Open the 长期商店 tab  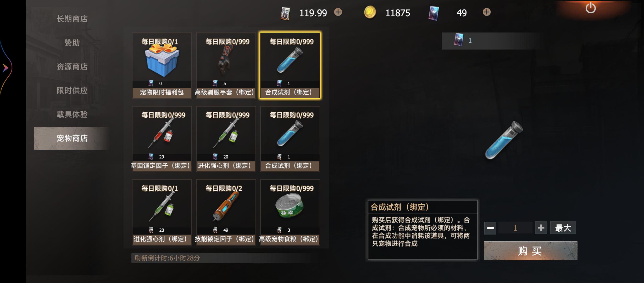72,19
